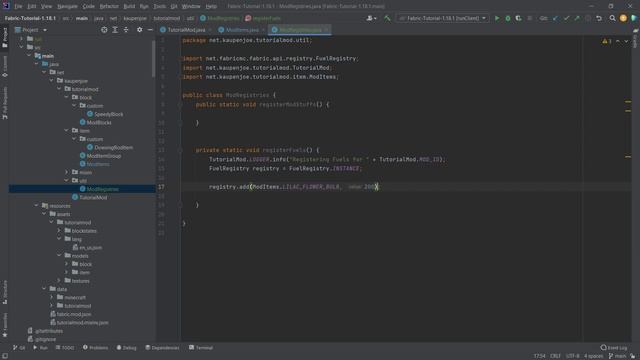Click the main Git branch status widget
This screenshot has height=360, width=640.
(x=617, y=356)
